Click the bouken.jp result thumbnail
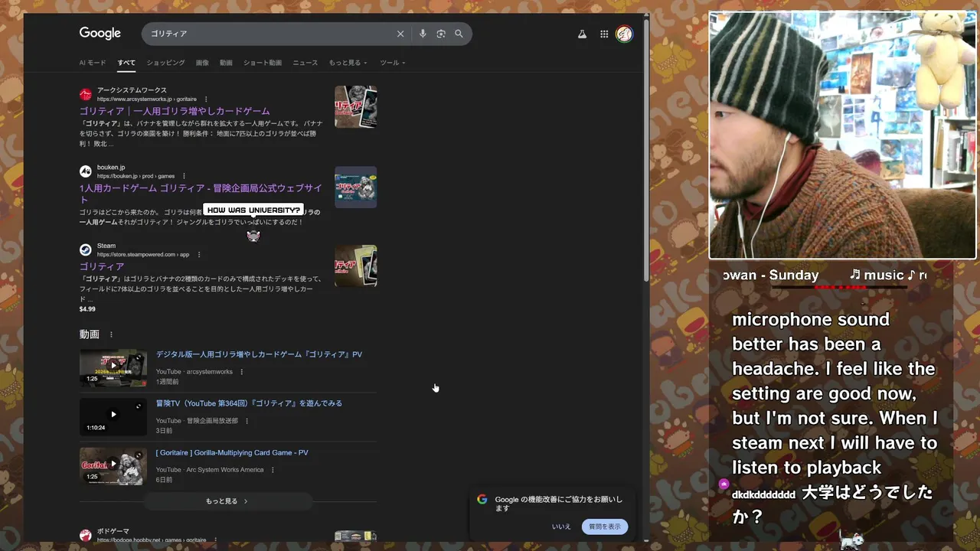 (355, 187)
